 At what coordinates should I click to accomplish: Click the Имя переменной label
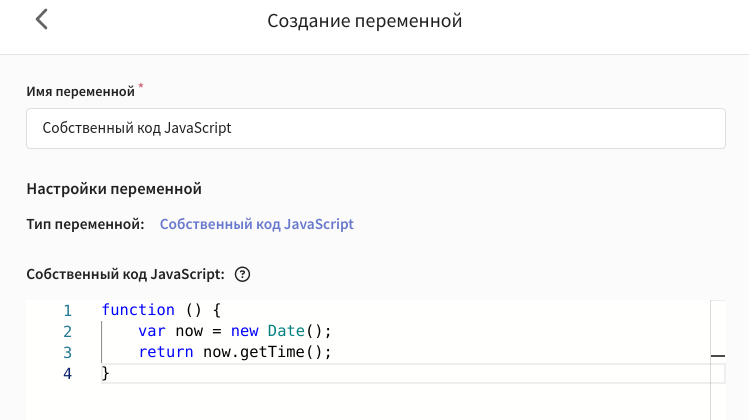click(80, 91)
